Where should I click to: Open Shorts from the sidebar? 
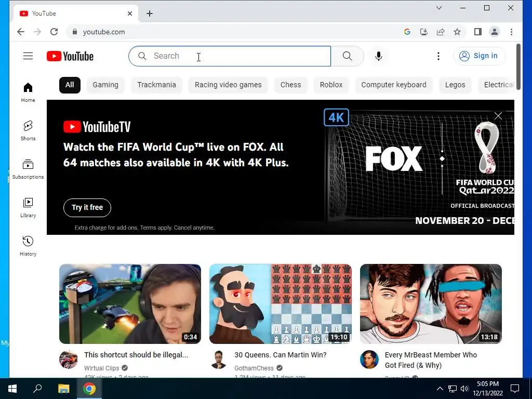click(28, 130)
